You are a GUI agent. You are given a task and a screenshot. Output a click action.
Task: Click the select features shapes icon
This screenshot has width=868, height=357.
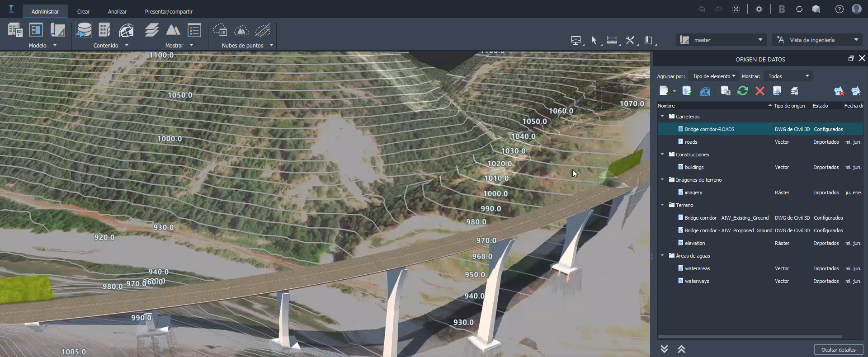[856, 91]
